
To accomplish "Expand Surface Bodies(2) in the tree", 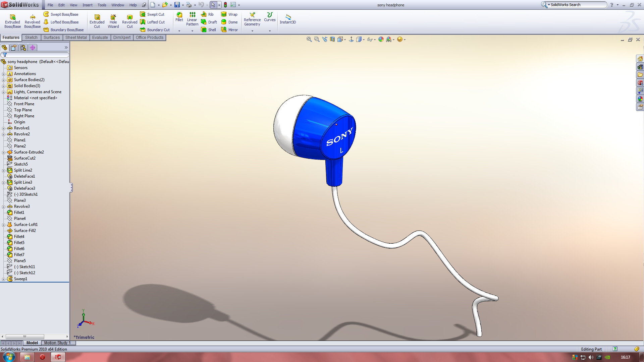I will [x=4, y=80].
